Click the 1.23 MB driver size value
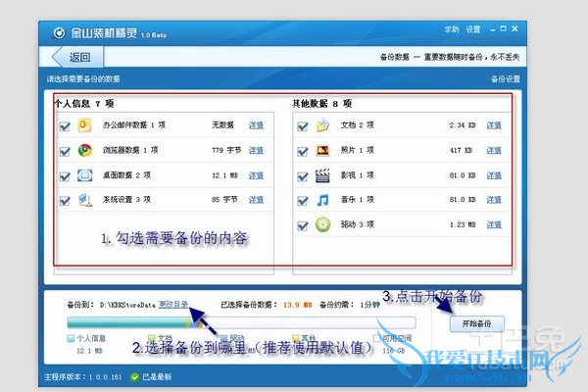This screenshot has width=588, height=392. (x=463, y=225)
